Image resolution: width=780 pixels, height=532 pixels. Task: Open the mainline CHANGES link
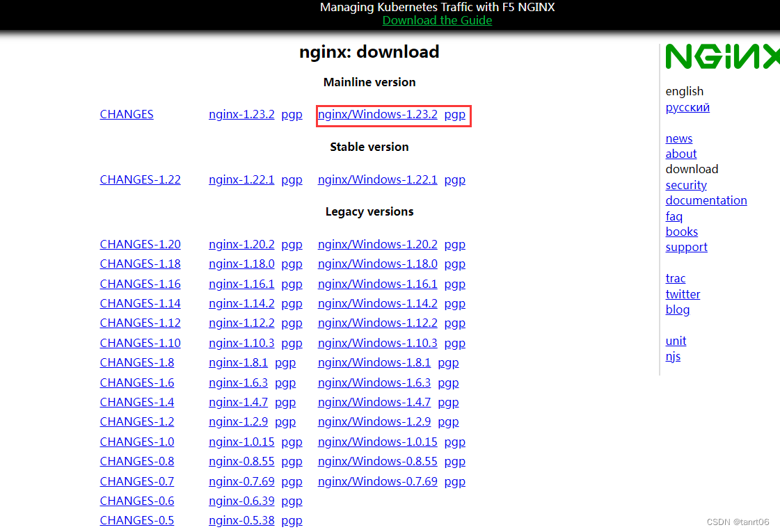tap(127, 114)
